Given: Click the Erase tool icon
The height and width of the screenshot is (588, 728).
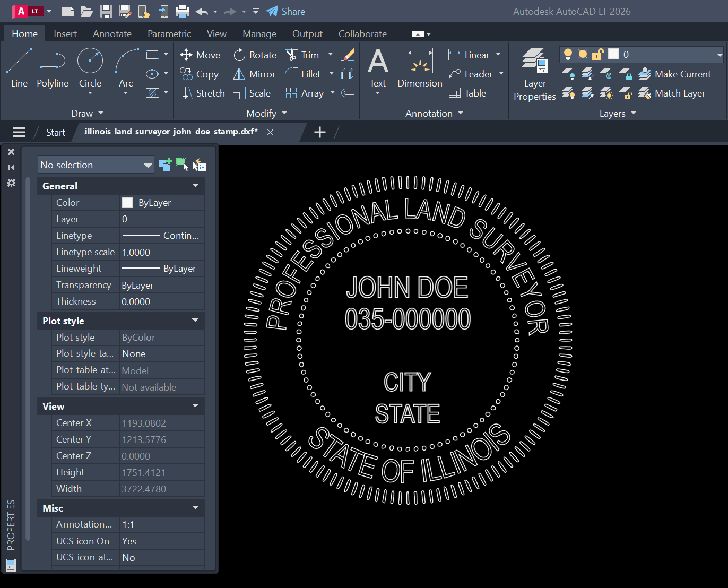Looking at the screenshot, I should coord(348,55).
